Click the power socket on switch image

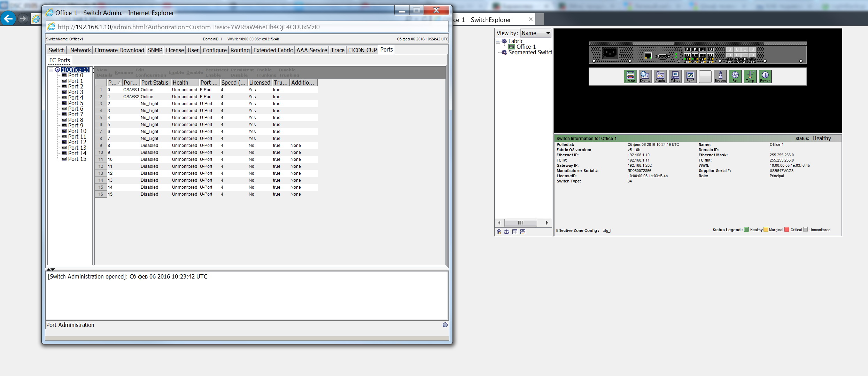610,53
